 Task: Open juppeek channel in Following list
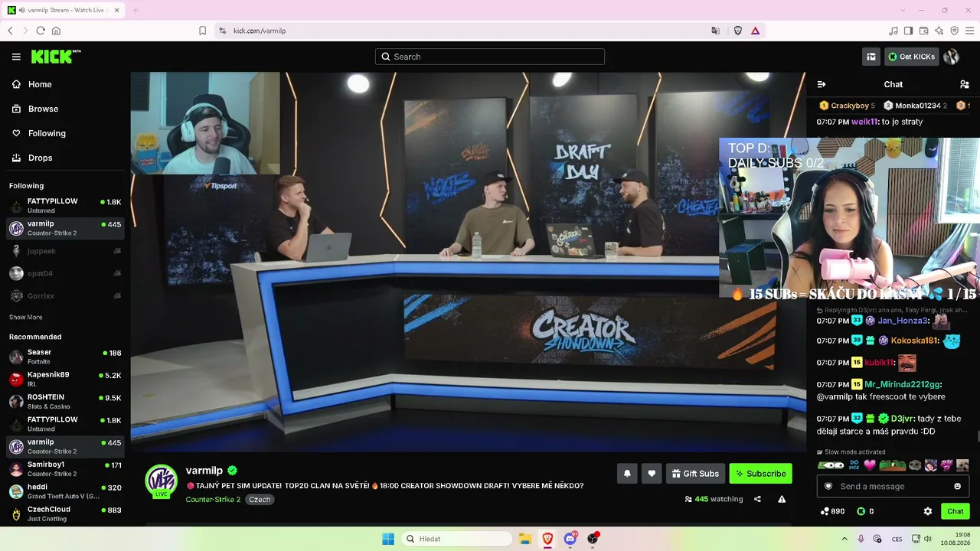tap(65, 251)
